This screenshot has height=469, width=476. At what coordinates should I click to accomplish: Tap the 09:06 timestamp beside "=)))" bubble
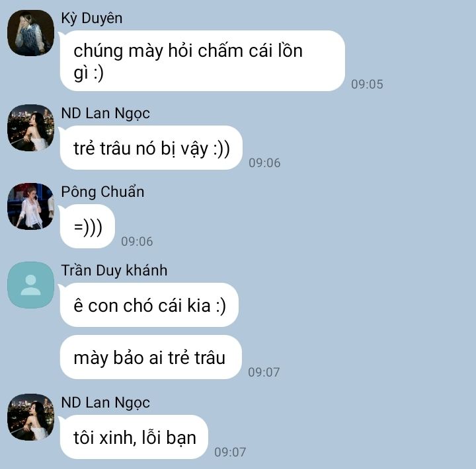click(x=137, y=242)
